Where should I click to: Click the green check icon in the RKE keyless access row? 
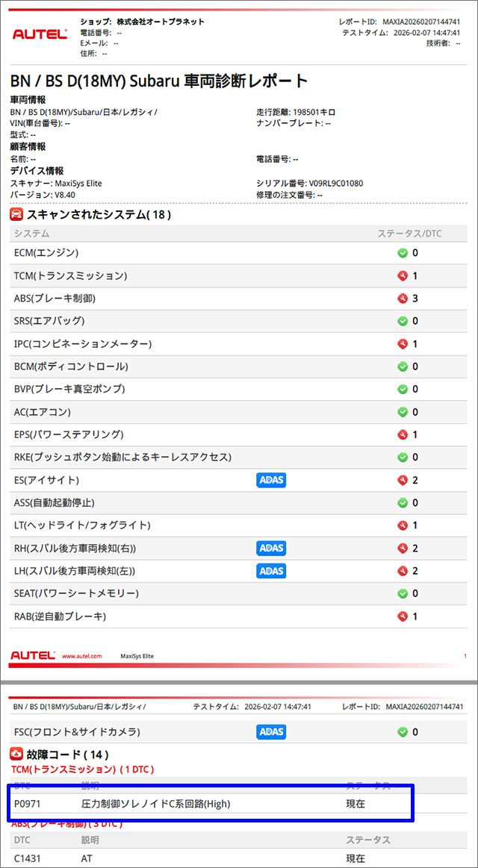[403, 458]
